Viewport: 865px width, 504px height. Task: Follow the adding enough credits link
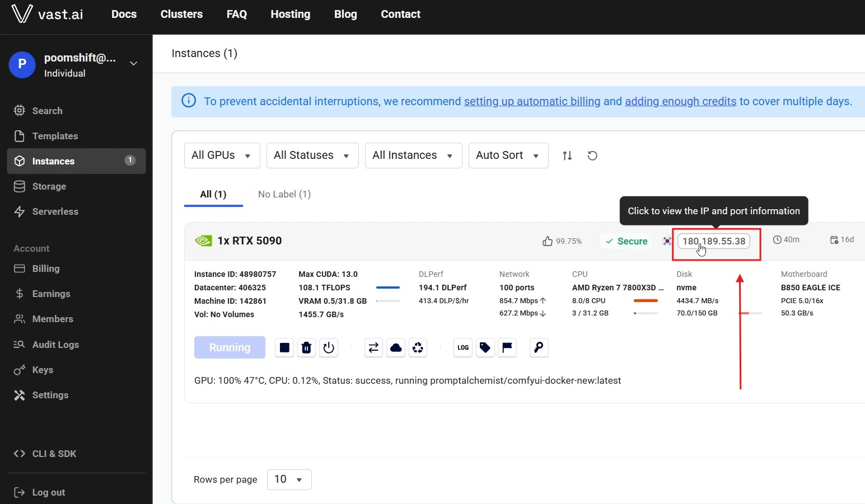680,101
